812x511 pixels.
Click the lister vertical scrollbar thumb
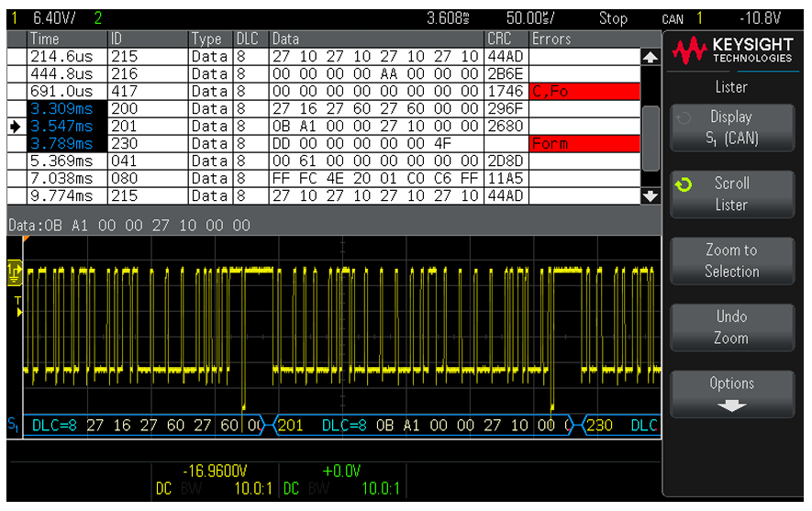pyautogui.click(x=651, y=139)
